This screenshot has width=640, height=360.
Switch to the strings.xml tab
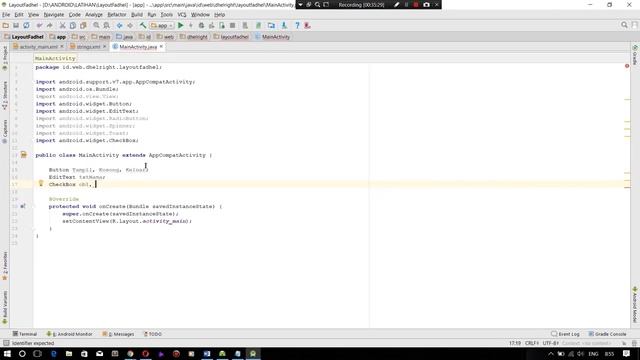click(x=88, y=47)
